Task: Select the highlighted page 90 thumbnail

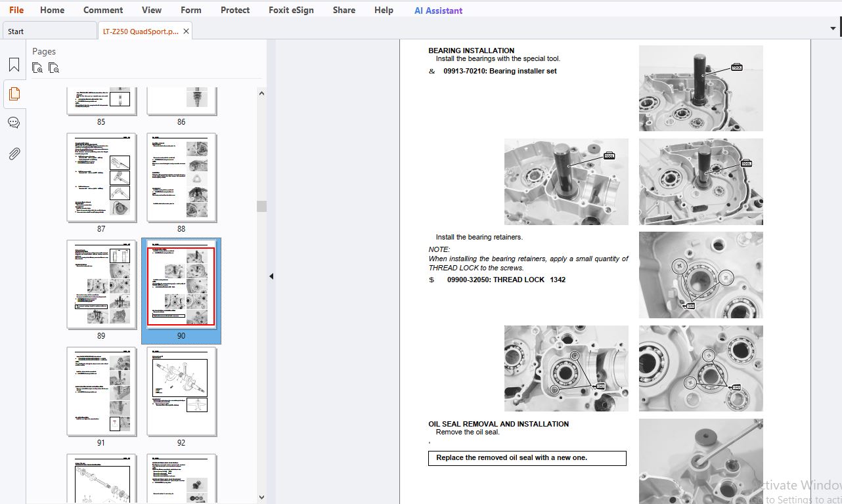Action: 181,285
